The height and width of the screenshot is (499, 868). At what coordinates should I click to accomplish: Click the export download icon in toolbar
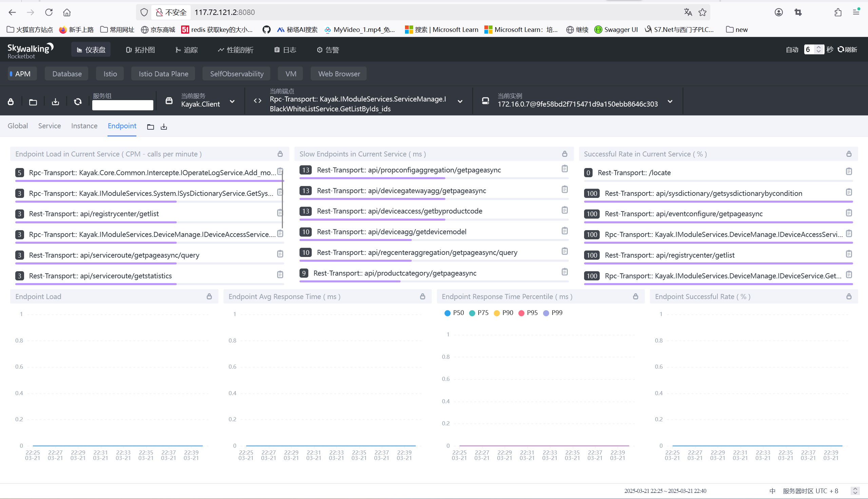pyautogui.click(x=55, y=102)
